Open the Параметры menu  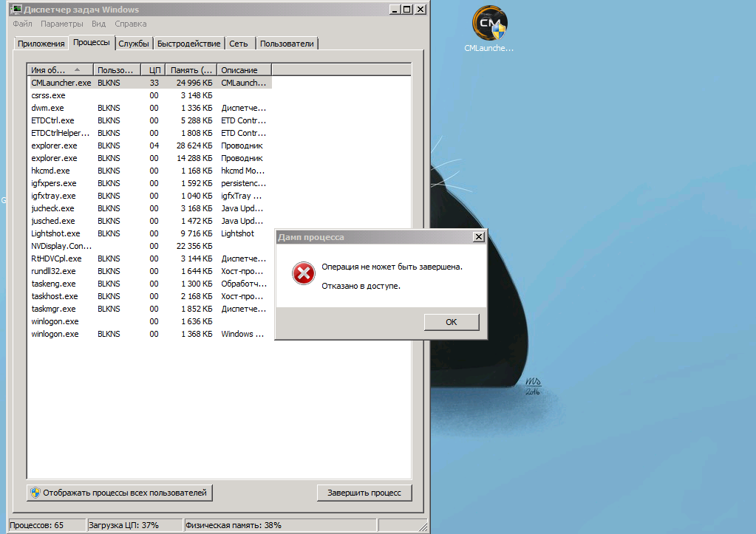[62, 24]
